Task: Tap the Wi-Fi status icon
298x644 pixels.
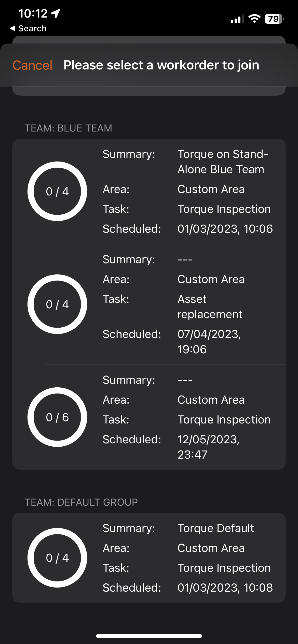Action: [x=254, y=19]
